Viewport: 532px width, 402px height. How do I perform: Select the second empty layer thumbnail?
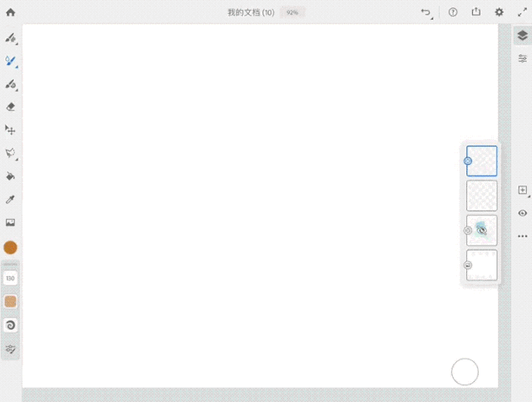point(482,196)
